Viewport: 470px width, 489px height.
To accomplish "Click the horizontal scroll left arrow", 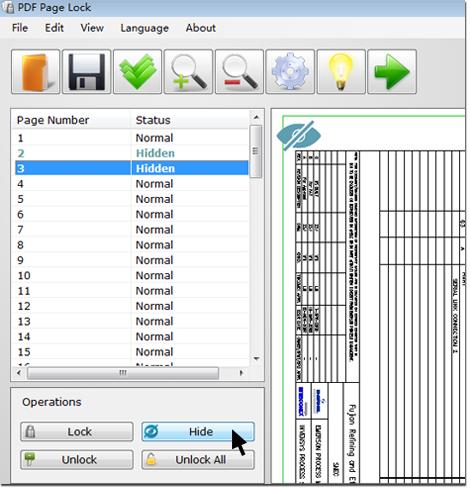I will pos(19,373).
